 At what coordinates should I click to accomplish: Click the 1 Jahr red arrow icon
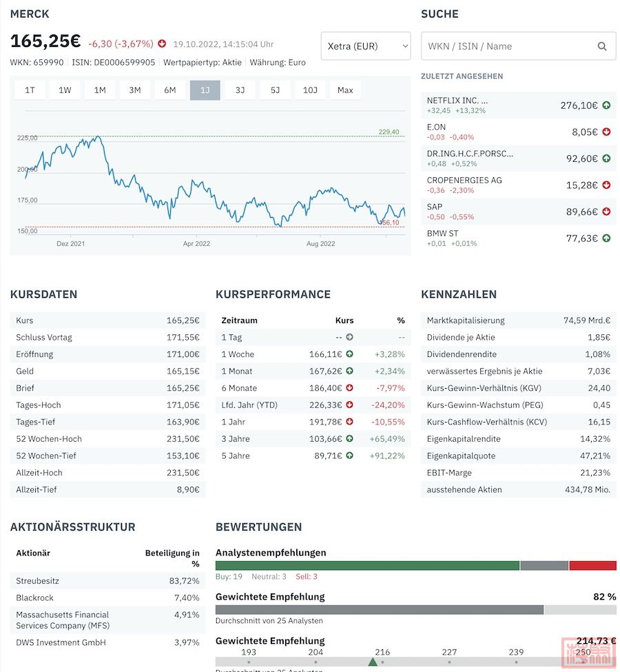pos(349,422)
